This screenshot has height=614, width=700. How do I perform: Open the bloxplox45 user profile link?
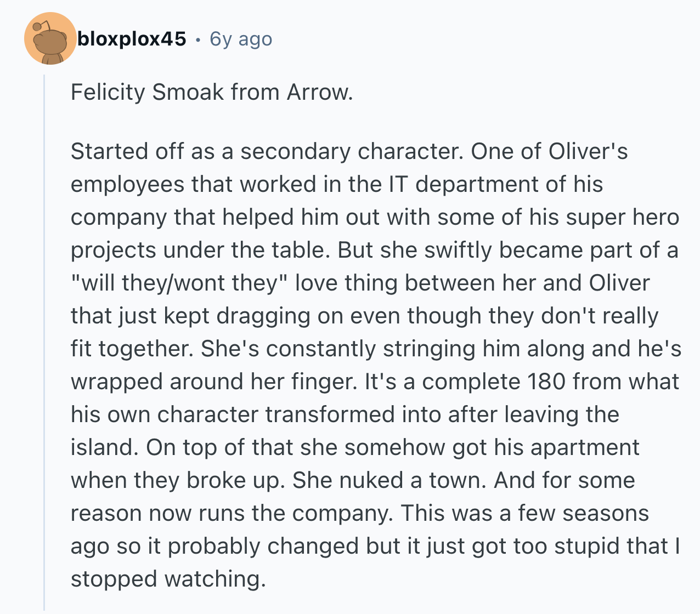[x=132, y=39]
